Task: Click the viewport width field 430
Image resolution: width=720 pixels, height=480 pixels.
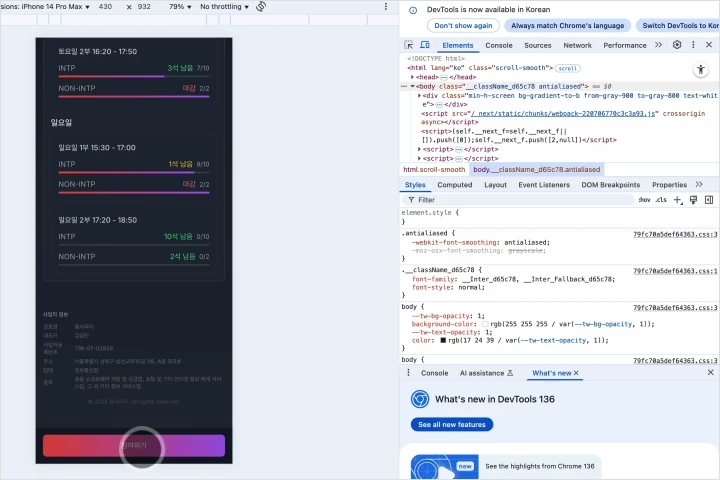Action: [105, 6]
